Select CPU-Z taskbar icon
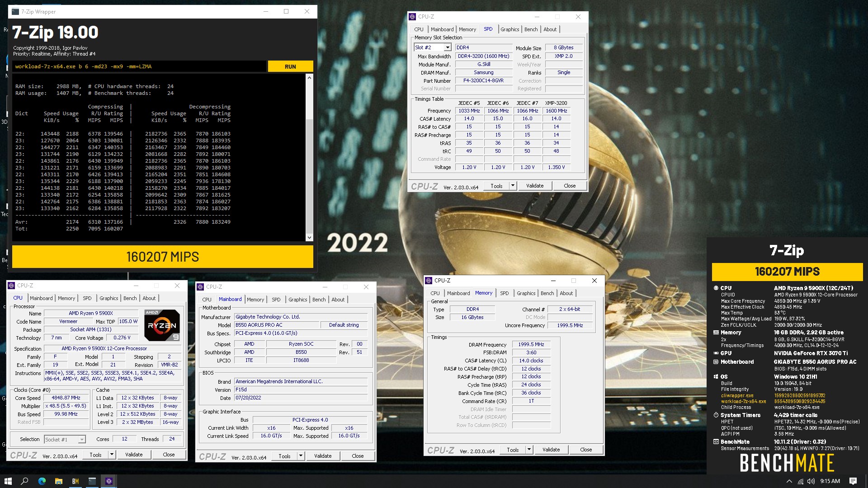 click(x=109, y=481)
